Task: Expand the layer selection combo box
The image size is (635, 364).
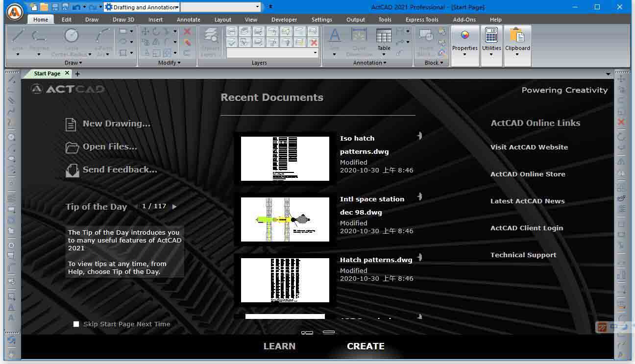Action: 315,53
